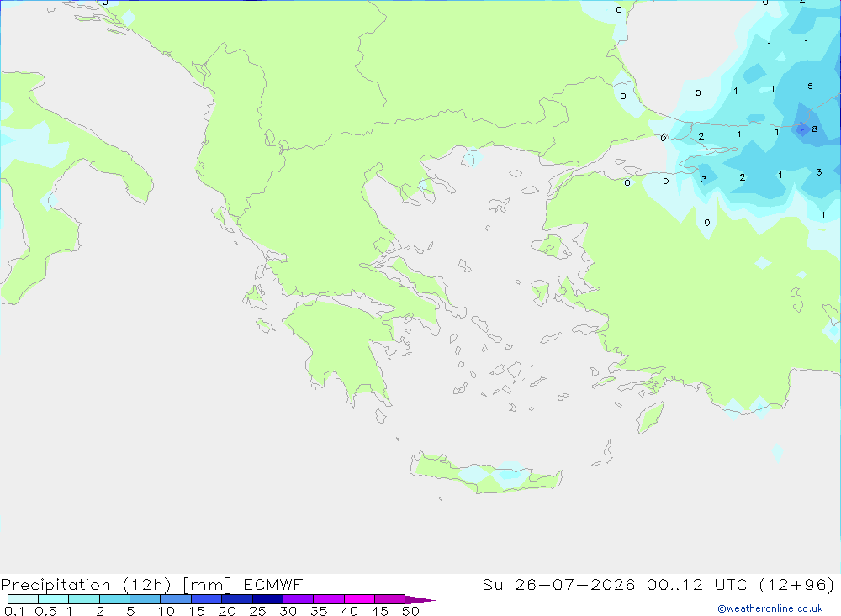Click the legend label "20"
The width and height of the screenshot is (841, 616).
227,611
